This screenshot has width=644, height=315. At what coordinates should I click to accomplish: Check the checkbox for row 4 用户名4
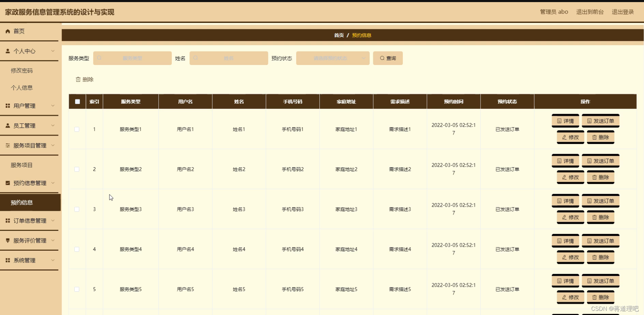[77, 249]
